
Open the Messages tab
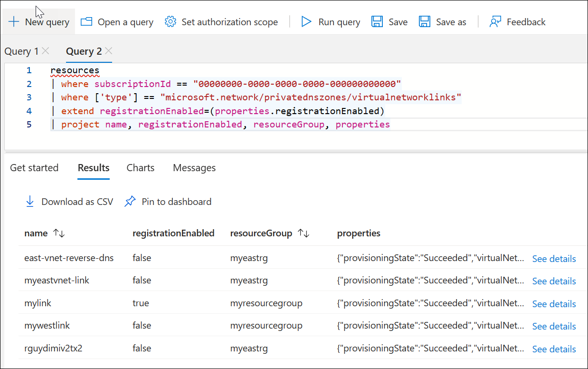(194, 168)
